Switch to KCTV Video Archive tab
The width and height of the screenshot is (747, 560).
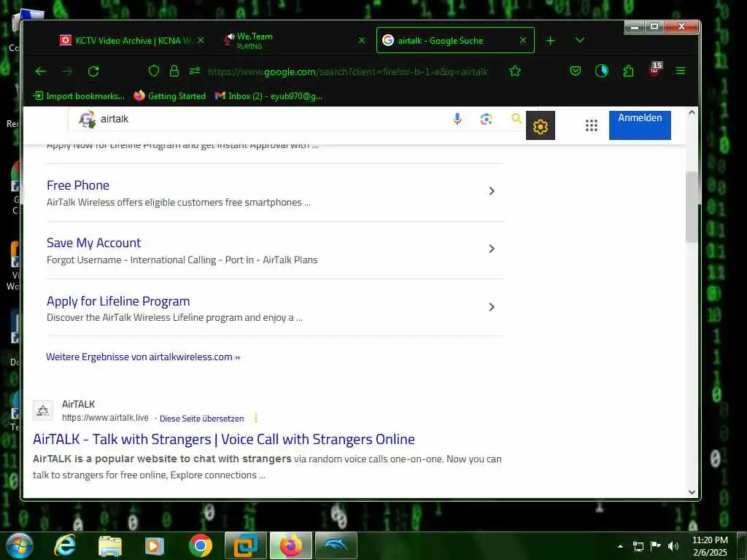(x=133, y=41)
